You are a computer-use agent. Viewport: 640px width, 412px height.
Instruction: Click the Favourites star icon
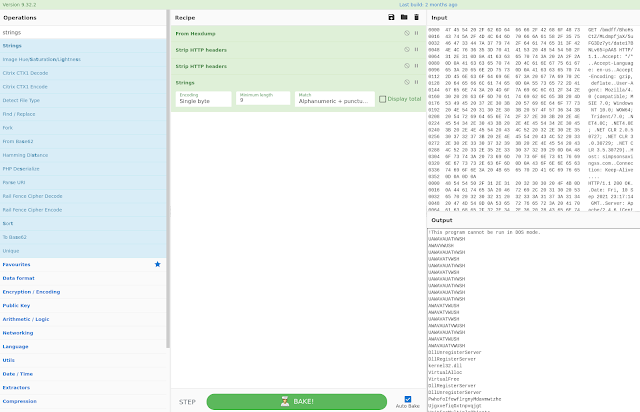pos(158,264)
